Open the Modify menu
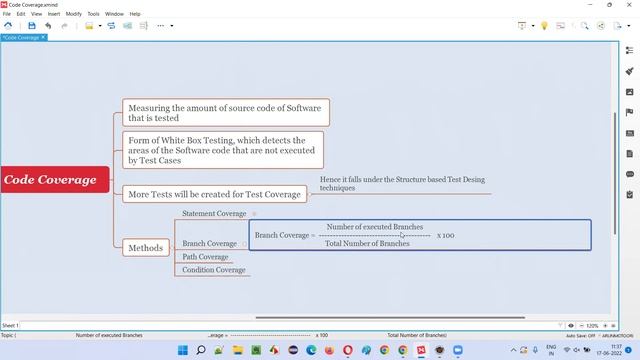 tap(73, 14)
